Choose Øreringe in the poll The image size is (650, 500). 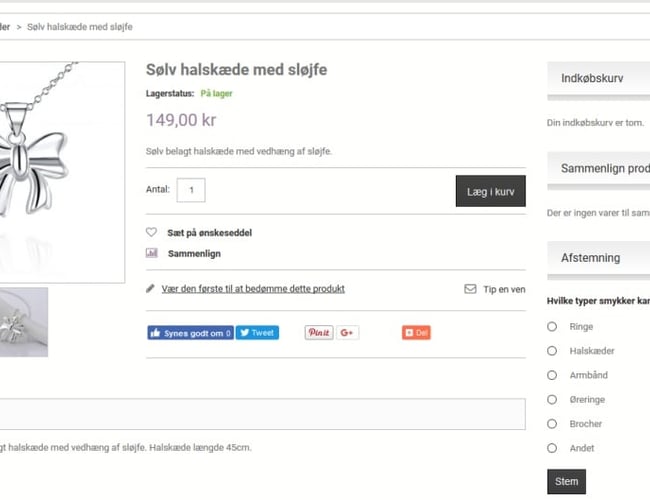pyautogui.click(x=552, y=400)
